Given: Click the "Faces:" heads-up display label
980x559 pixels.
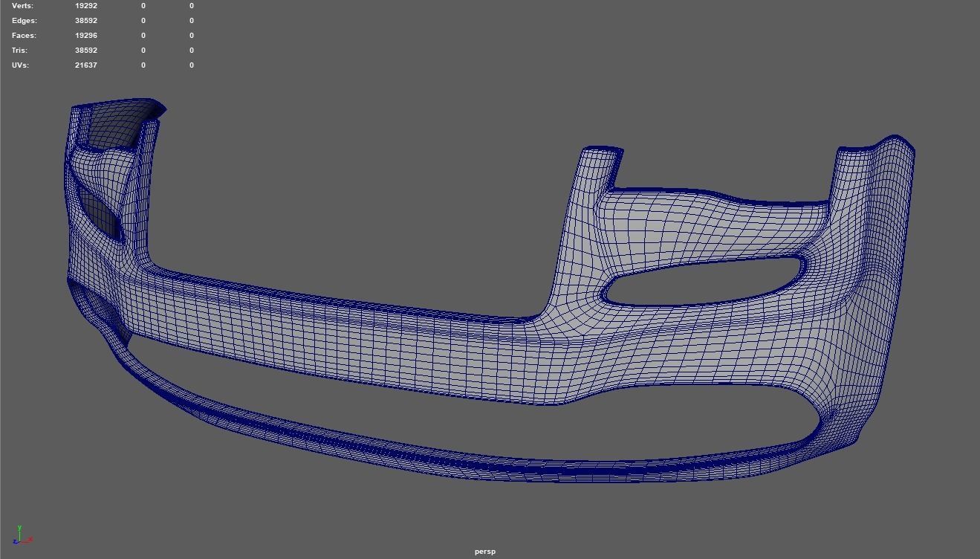Looking at the screenshot, I should coord(24,36).
